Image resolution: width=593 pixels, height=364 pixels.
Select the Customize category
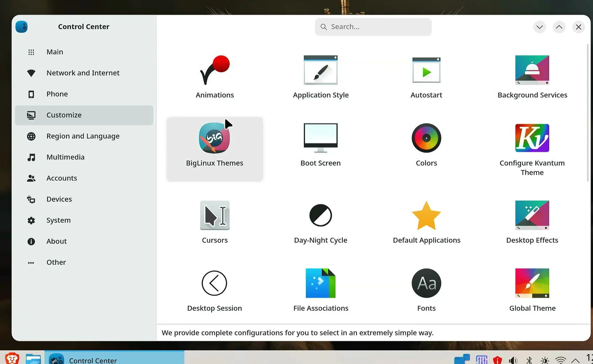84,115
